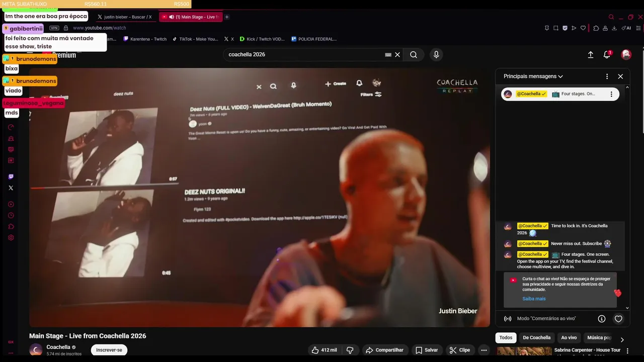Image resolution: width=644 pixels, height=362 pixels.
Task: Select the Música pop filter chip
Action: (599, 338)
